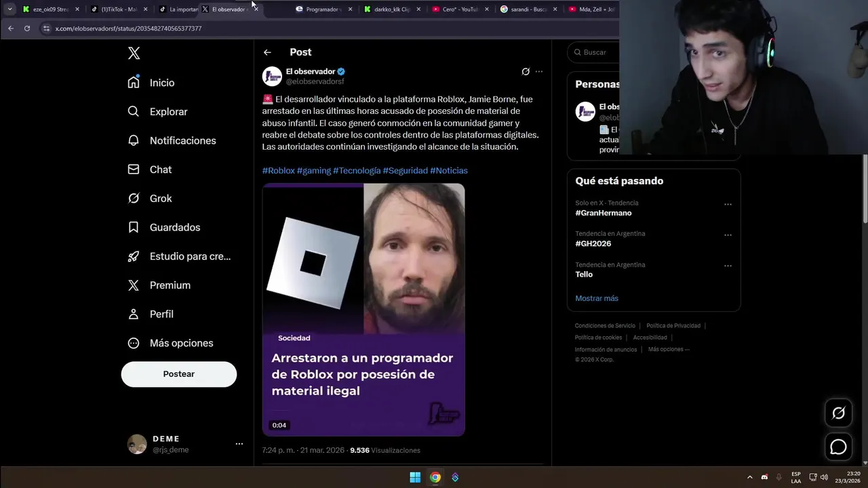The image size is (868, 488).
Task: Open Estudio para creadores
Action: point(179,256)
